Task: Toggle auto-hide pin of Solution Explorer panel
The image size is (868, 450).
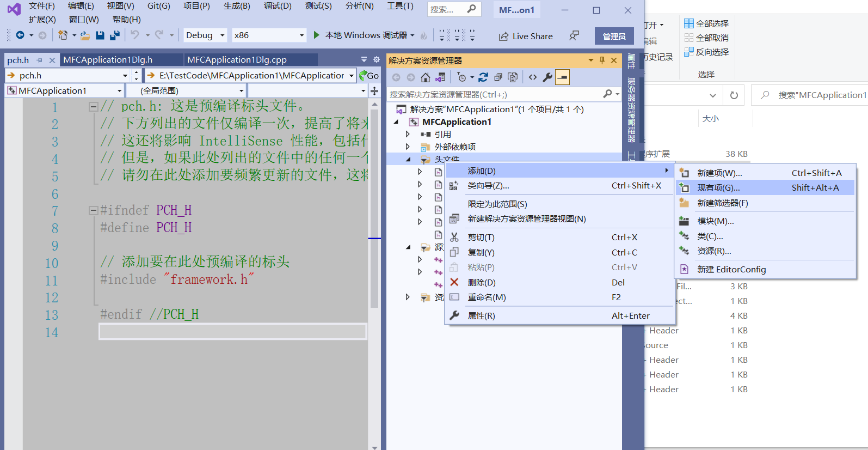Action: pyautogui.click(x=602, y=60)
